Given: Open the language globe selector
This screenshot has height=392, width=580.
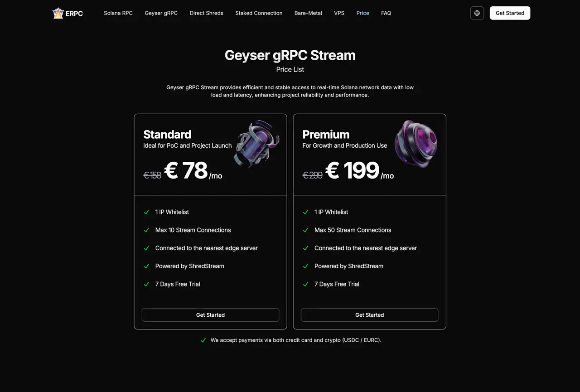Looking at the screenshot, I should tap(477, 13).
